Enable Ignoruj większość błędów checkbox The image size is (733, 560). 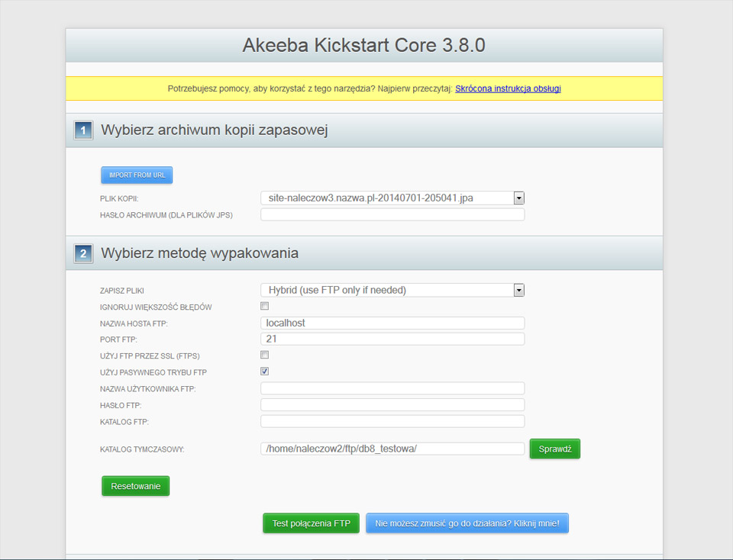pyautogui.click(x=265, y=307)
